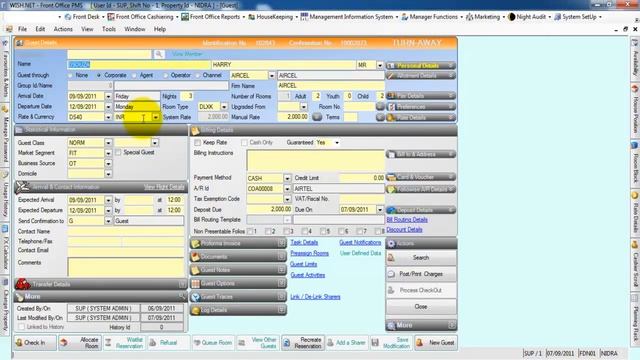
Task: Click the Comments text box
Action: coord(126,267)
